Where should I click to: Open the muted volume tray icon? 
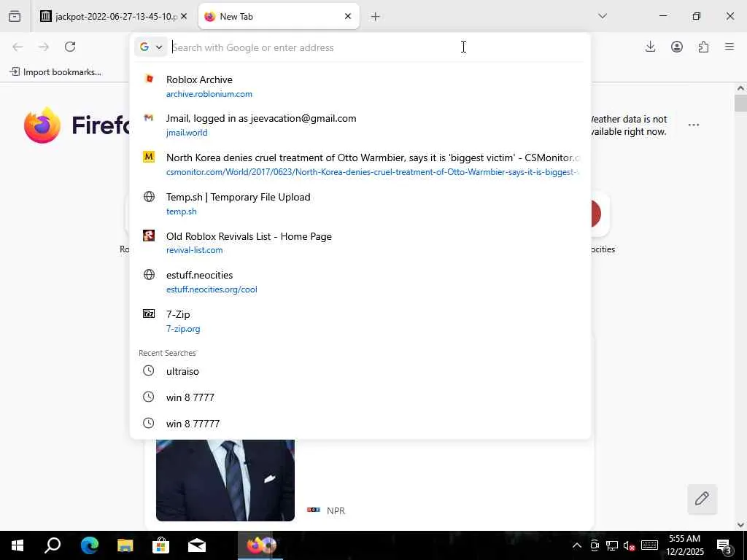pyautogui.click(x=630, y=545)
